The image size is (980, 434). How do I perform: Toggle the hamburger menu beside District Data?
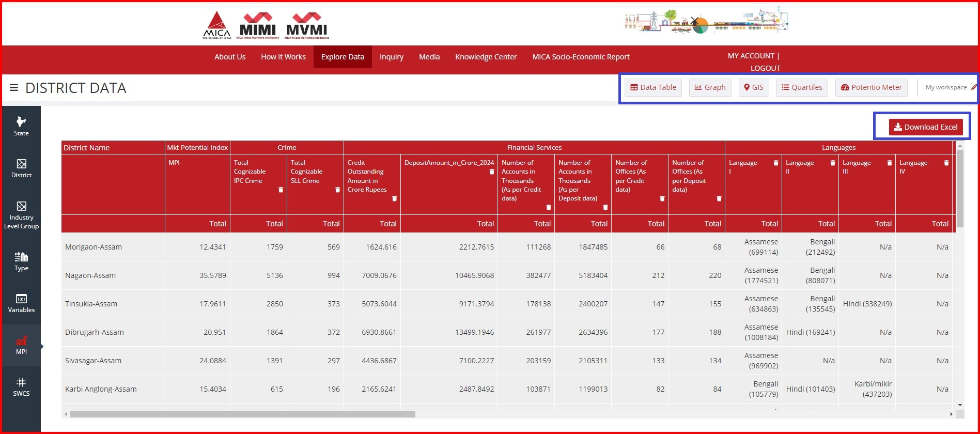(14, 88)
